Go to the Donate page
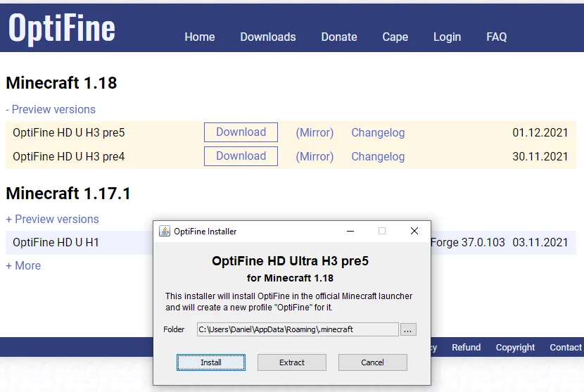 pyautogui.click(x=339, y=37)
